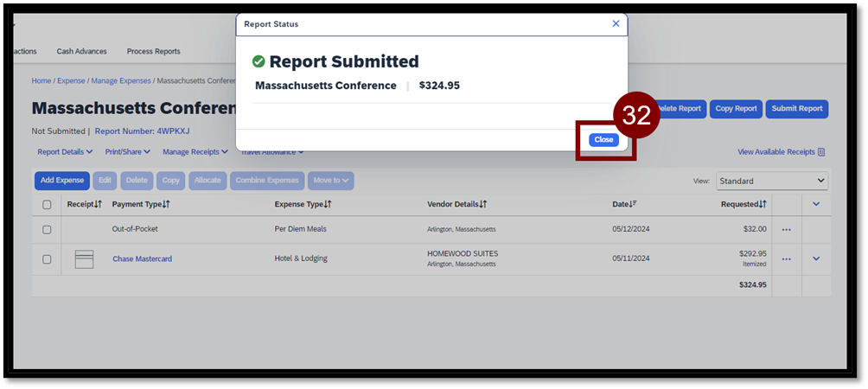Click the blue Close button
Image resolution: width=868 pixels, height=389 pixels.
(603, 140)
